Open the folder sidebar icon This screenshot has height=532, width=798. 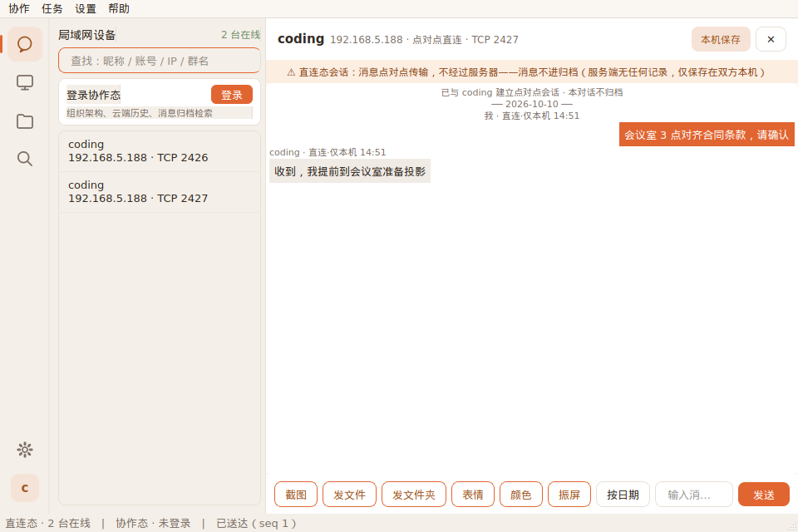[24, 121]
